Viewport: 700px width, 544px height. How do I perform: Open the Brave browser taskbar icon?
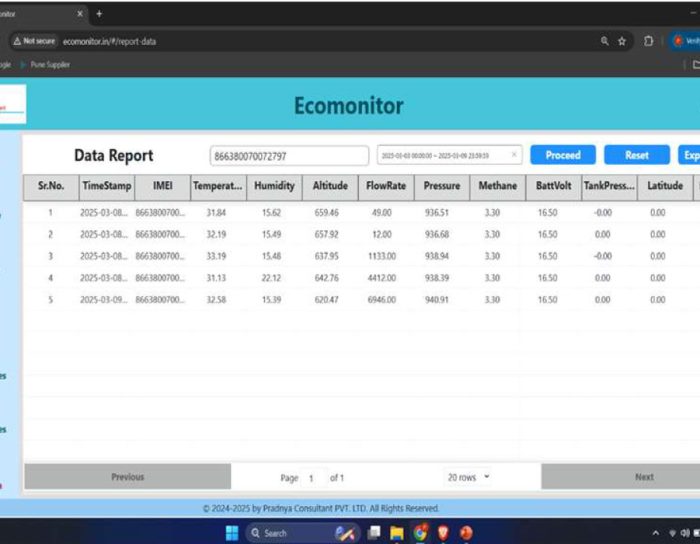(443, 533)
